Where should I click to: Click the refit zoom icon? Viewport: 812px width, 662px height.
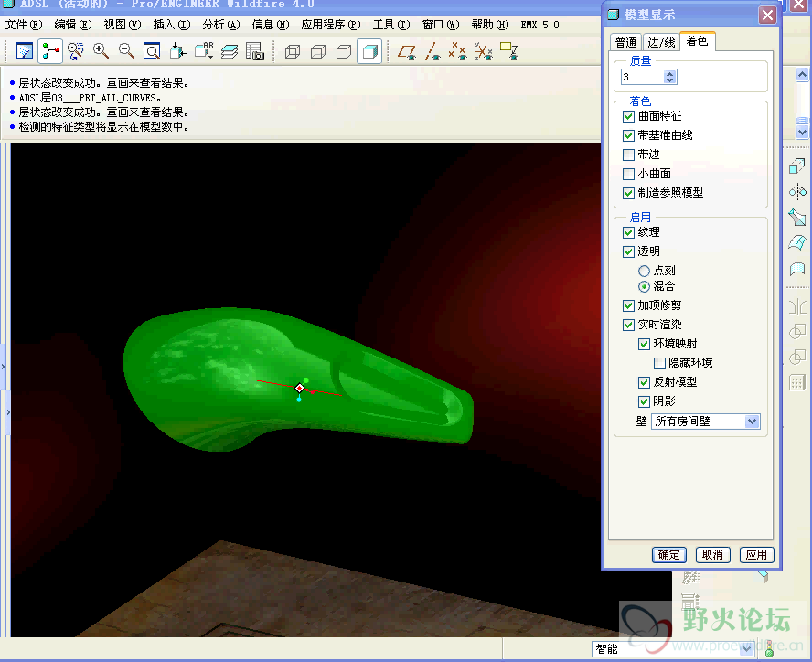(x=152, y=51)
